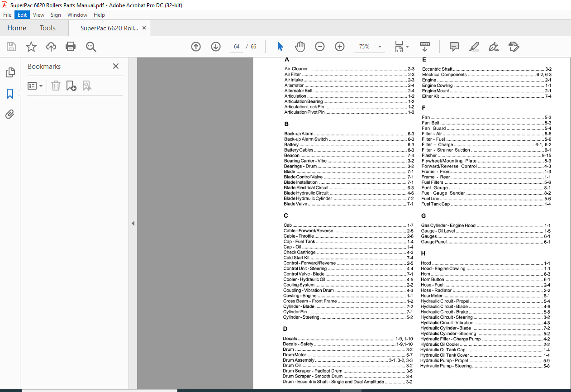Go to previous page arrow
The width and height of the screenshot is (571, 392).
click(196, 47)
